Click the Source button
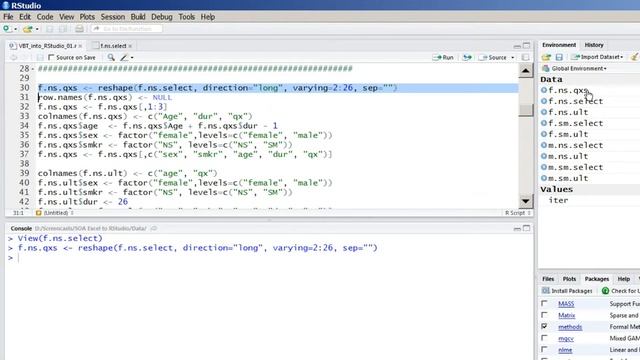 (x=493, y=58)
